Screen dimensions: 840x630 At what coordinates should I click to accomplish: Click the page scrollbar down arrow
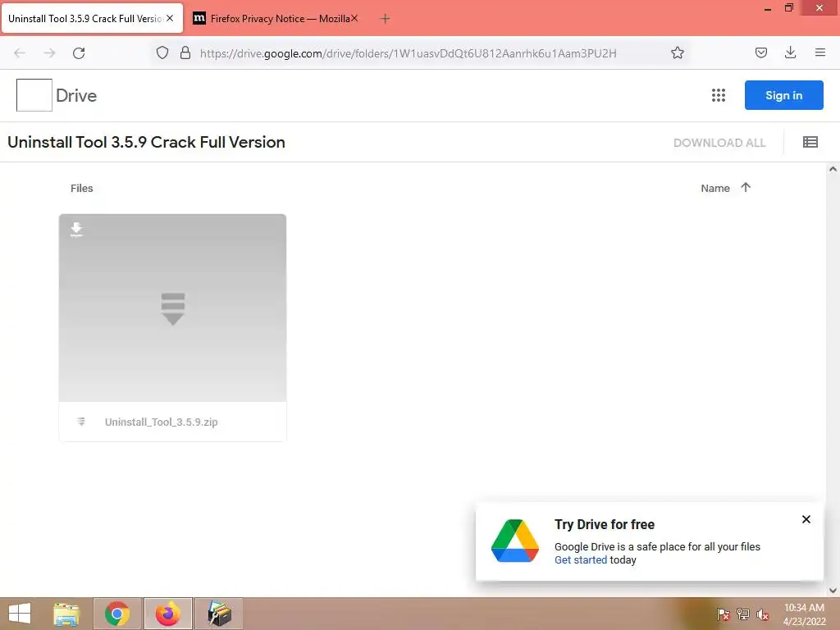(833, 591)
